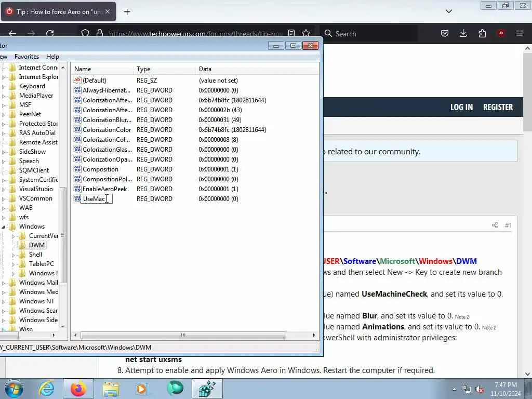Click the network tray icon
This screenshot has height=399, width=532.
tap(467, 390)
